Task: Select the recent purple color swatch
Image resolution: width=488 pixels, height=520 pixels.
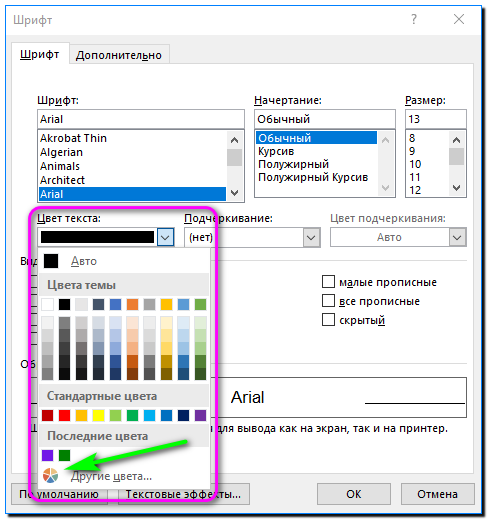Action: (47, 455)
